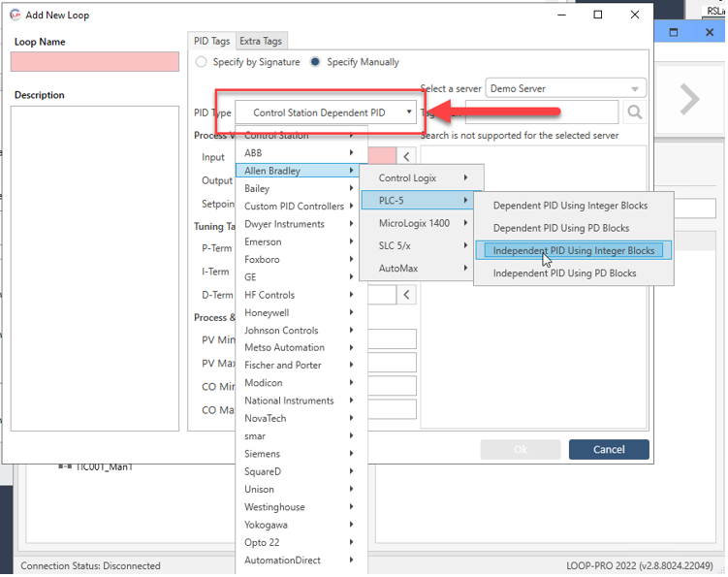Open National Instruments submenu
Image resolution: width=728 pixels, height=577 pixels.
point(300,401)
